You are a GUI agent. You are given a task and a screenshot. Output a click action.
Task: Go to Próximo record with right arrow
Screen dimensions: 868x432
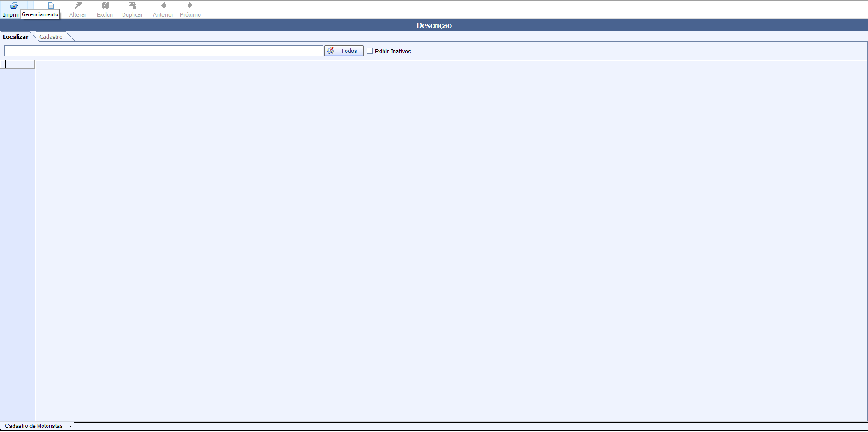point(190,6)
